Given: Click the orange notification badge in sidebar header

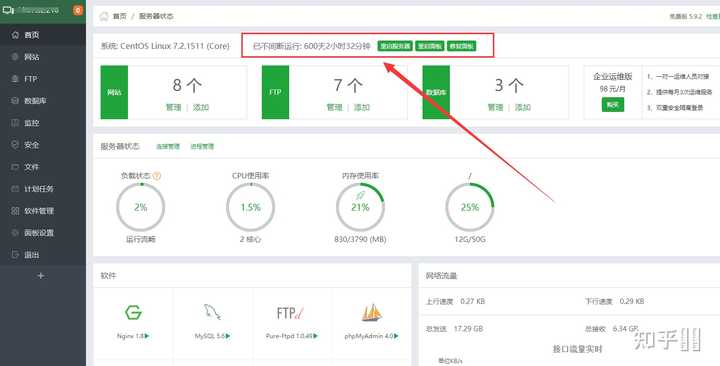Looking at the screenshot, I should point(78,10).
